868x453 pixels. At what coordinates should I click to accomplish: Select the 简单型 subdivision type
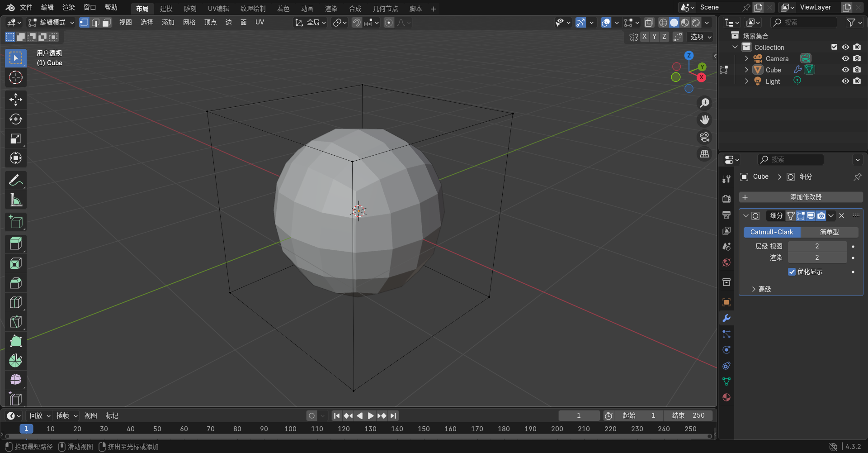point(829,232)
